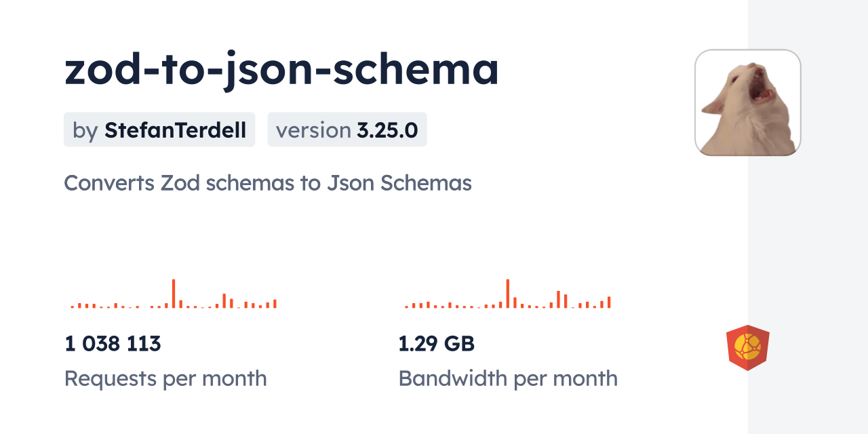Image resolution: width=868 pixels, height=434 pixels.
Task: Click the tallest bar in requests chart
Action: [174, 294]
